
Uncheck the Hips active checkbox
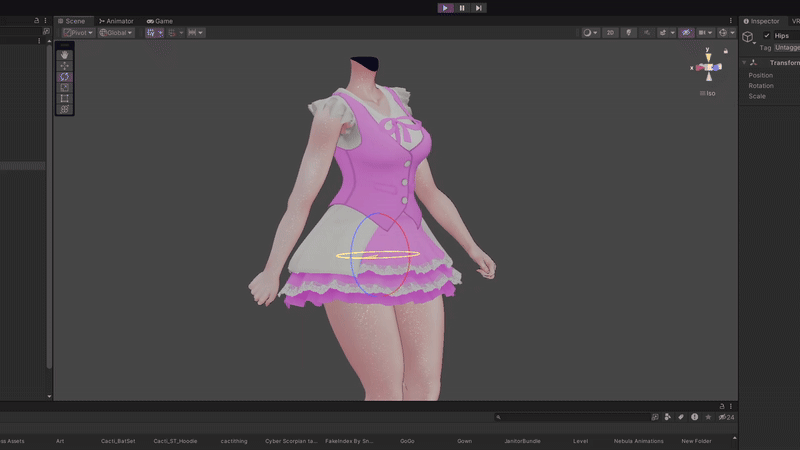tap(767, 36)
